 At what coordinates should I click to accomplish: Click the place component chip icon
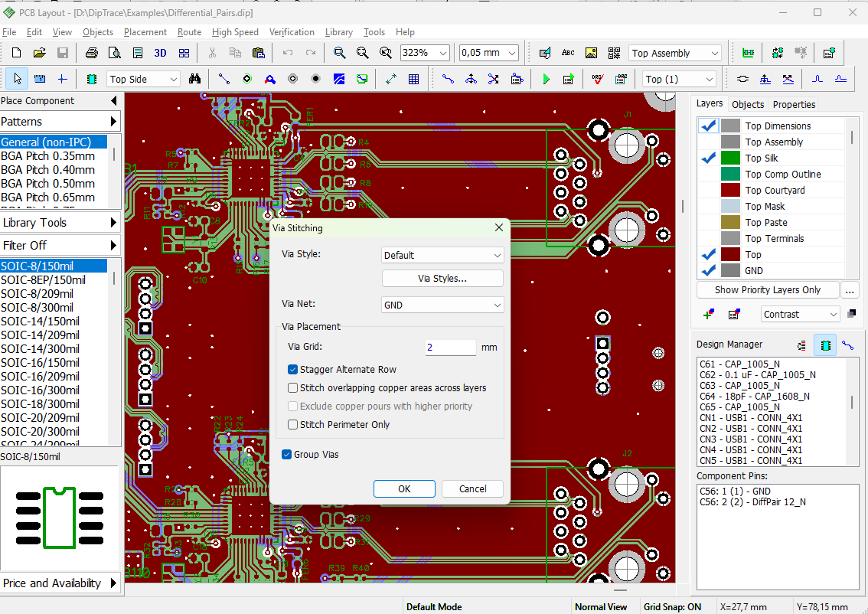pyautogui.click(x=92, y=79)
